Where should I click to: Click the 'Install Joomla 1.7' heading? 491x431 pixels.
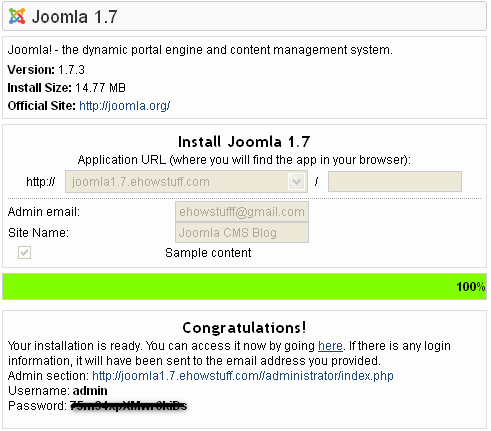[x=244, y=142]
